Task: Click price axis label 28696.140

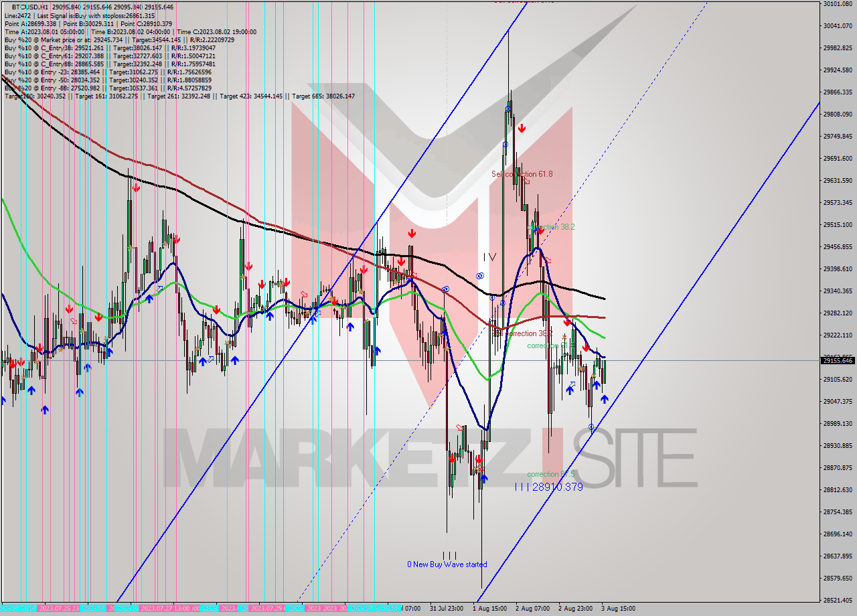Action: click(838, 534)
